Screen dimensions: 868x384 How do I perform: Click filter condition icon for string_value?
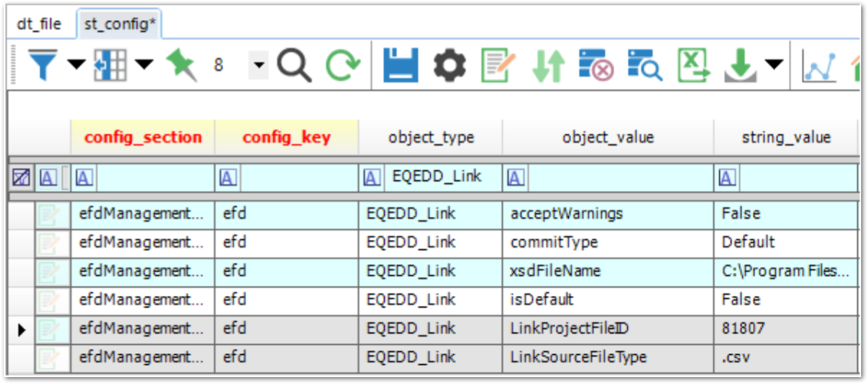[x=728, y=178]
